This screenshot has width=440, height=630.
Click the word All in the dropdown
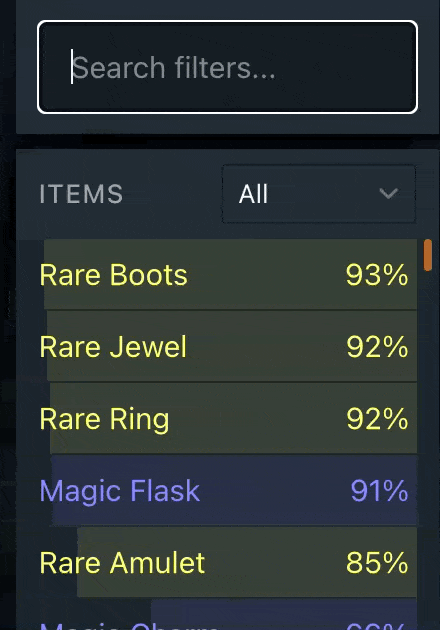click(x=253, y=194)
